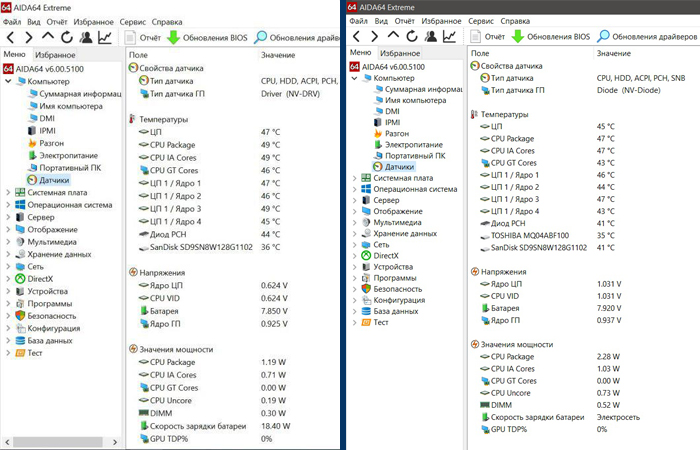
Task: Open Сервис menu in right window
Action: coord(481,21)
